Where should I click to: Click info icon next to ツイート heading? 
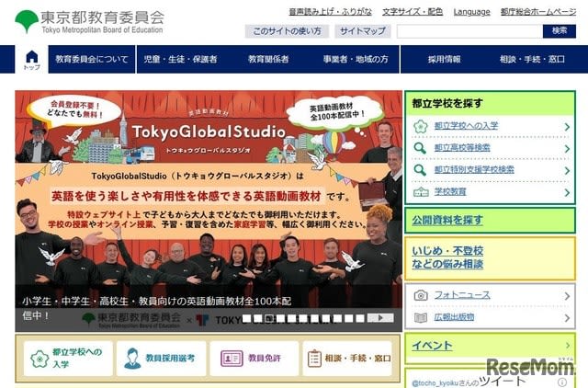pos(562,382)
